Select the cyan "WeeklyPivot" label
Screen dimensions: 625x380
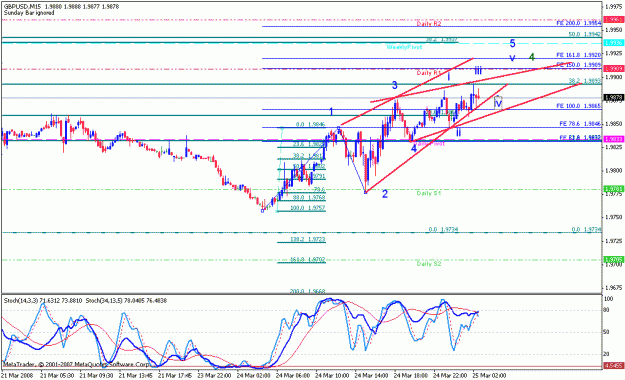[x=404, y=47]
